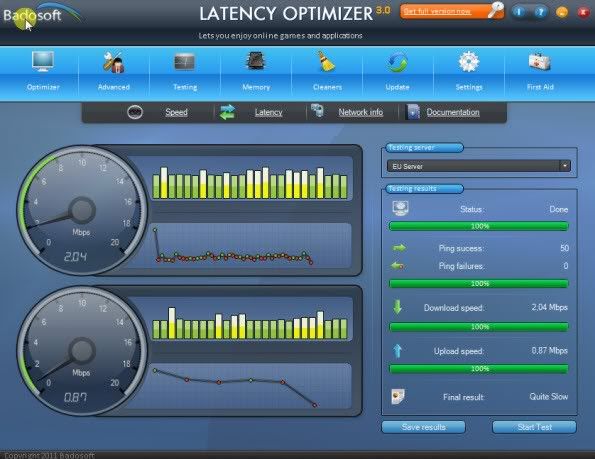The image size is (595, 459).
Task: Click the Ping failures value "0"
Action: [566, 266]
